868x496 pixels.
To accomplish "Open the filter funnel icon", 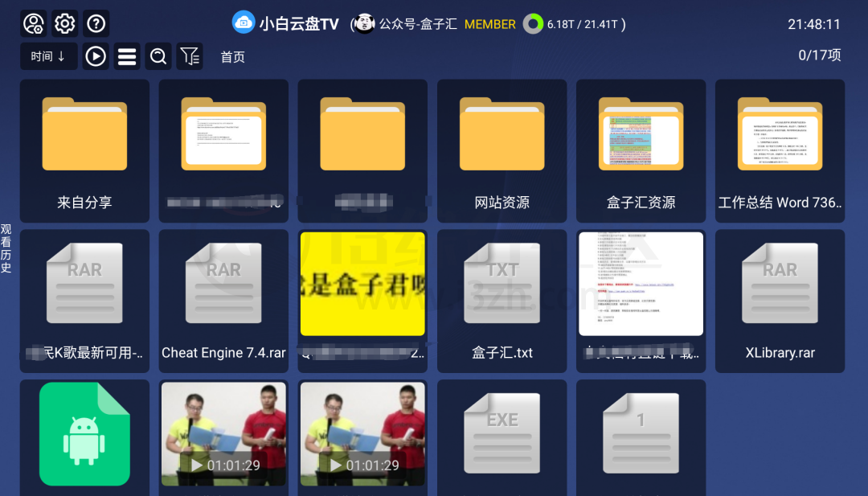I will 190,56.
